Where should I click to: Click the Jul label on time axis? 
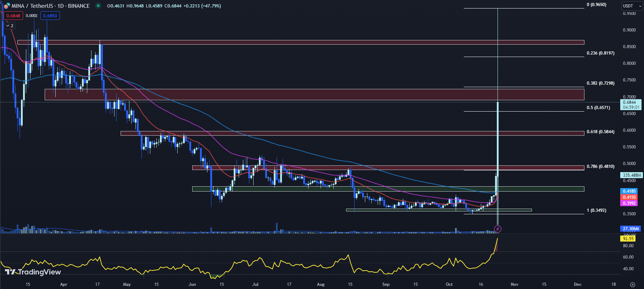(255, 284)
